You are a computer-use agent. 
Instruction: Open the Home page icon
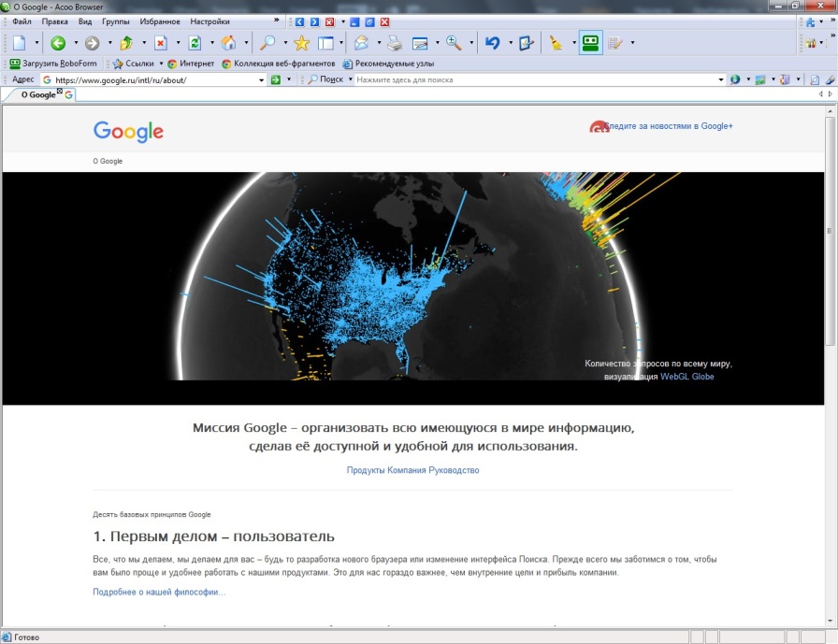click(229, 43)
